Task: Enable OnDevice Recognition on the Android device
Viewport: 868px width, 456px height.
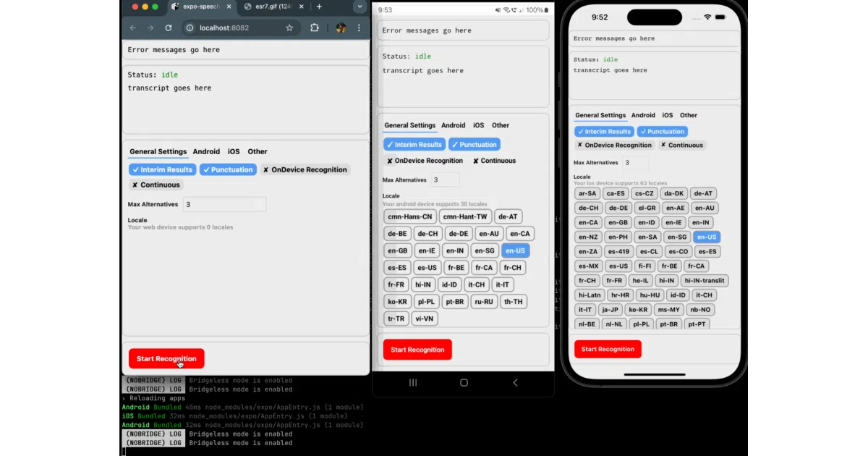Action: click(425, 161)
